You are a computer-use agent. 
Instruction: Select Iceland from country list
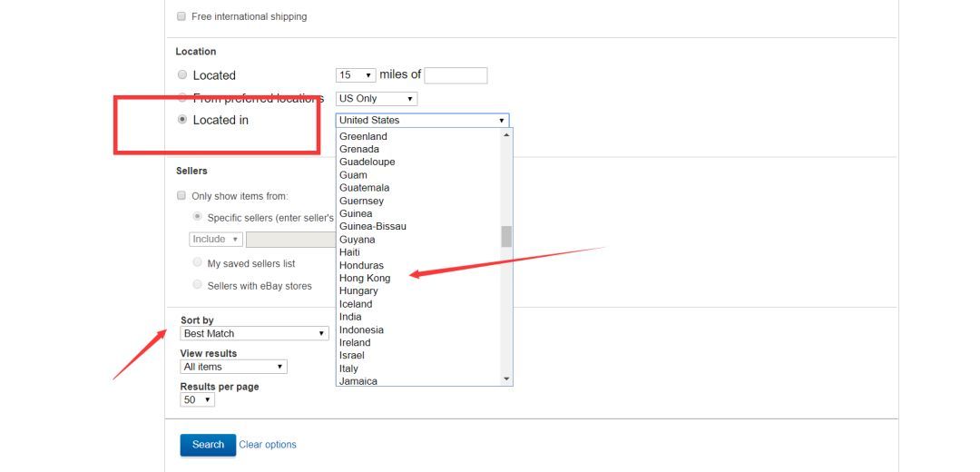pos(356,304)
